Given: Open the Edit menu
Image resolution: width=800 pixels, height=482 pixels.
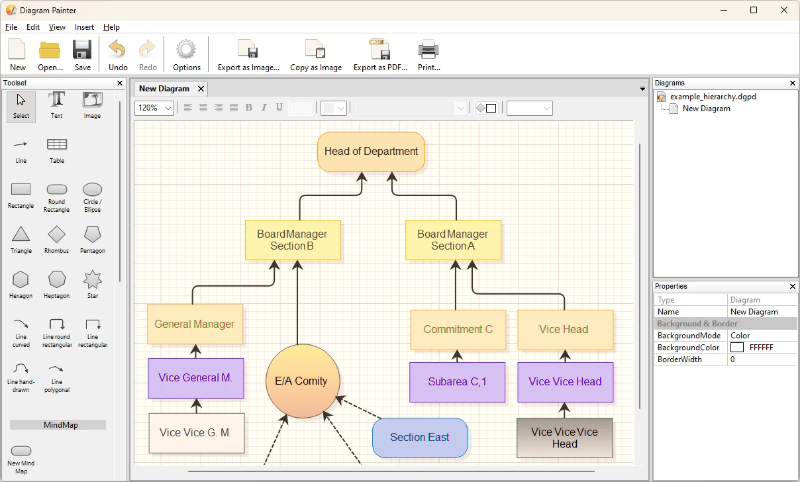Looking at the screenshot, I should coord(33,27).
